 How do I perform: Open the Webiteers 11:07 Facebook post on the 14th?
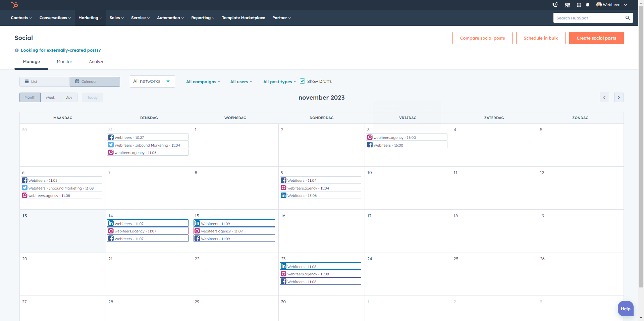148,238
